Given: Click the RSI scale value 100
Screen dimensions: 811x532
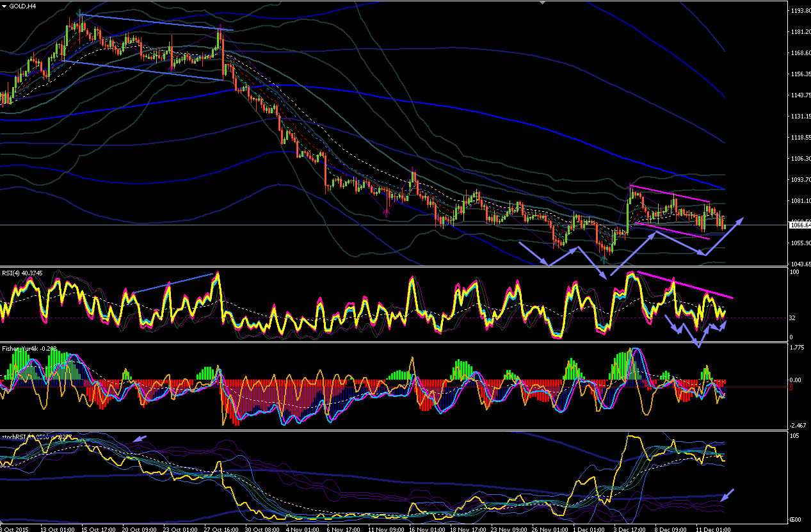Looking at the screenshot, I should [x=796, y=273].
